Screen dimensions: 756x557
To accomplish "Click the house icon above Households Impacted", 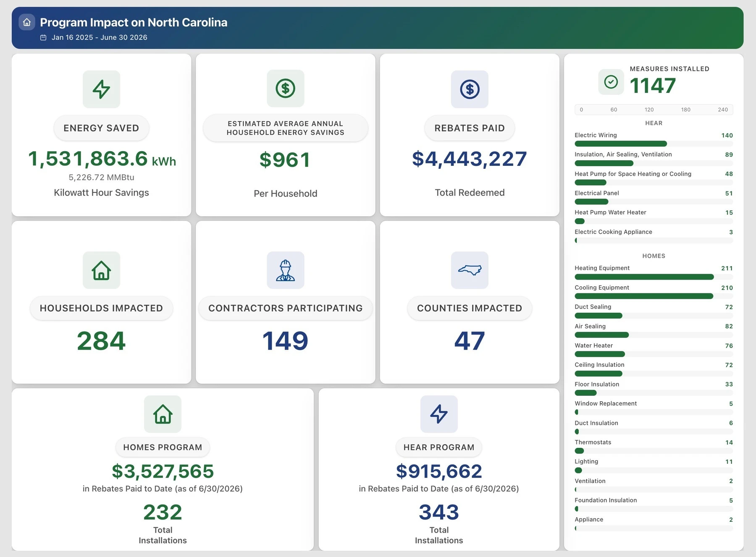I will coord(101,270).
